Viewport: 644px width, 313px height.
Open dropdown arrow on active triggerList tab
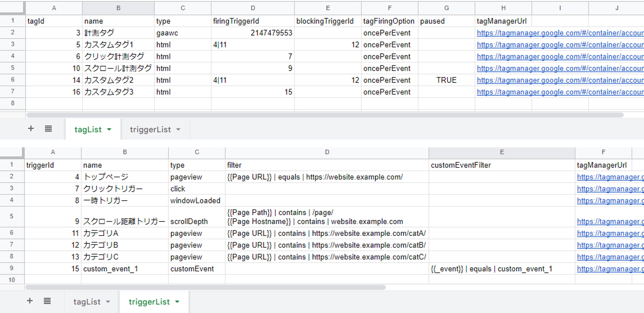(177, 302)
